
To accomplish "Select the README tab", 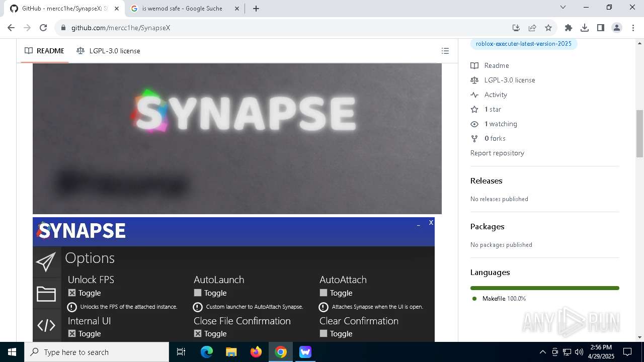I will (45, 51).
